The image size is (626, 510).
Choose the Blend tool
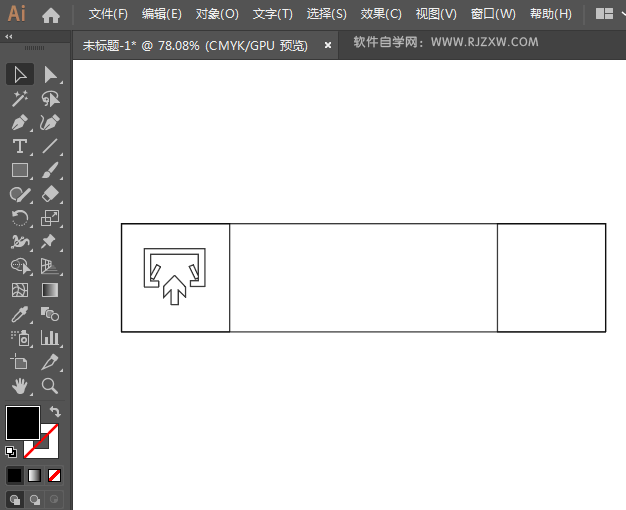tap(51, 314)
